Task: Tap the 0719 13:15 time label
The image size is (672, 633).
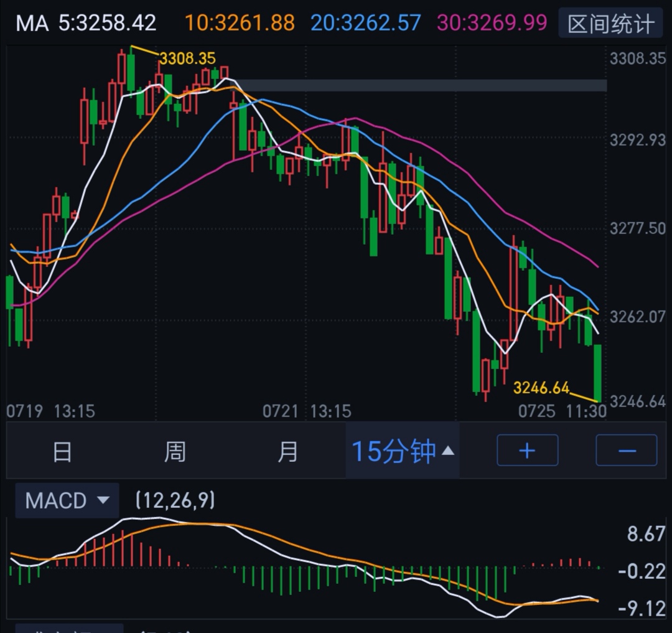Action: [50, 411]
